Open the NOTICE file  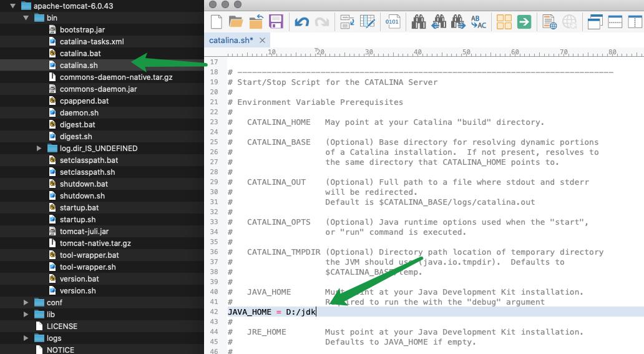pos(61,350)
